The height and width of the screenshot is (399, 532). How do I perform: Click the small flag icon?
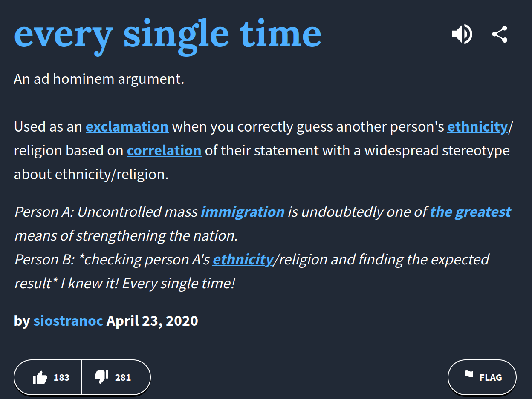point(468,377)
